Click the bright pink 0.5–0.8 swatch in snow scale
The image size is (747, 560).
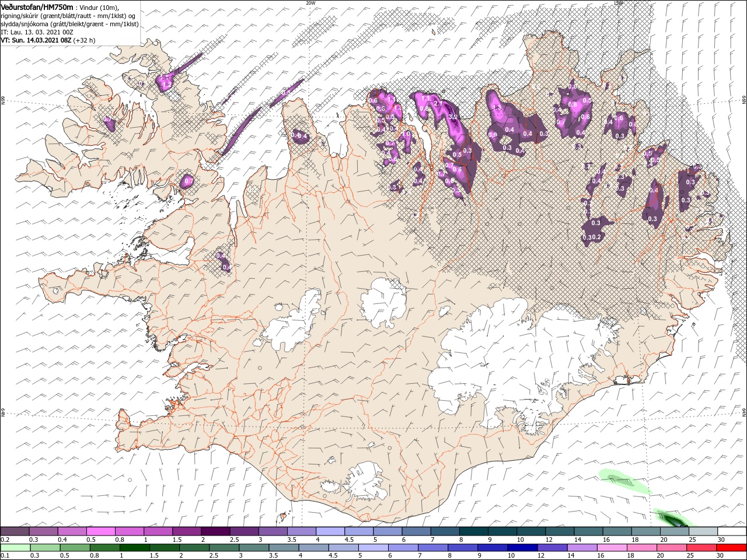click(100, 531)
